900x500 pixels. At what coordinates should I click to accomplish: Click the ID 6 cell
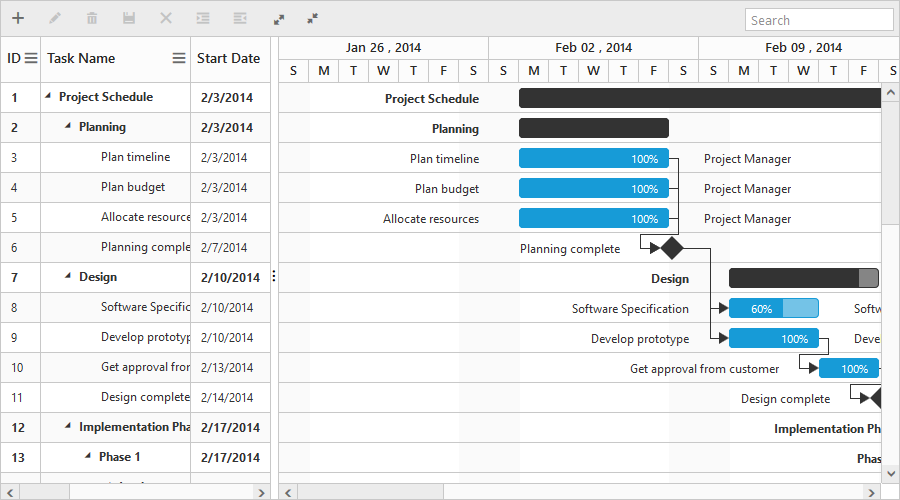(21, 247)
